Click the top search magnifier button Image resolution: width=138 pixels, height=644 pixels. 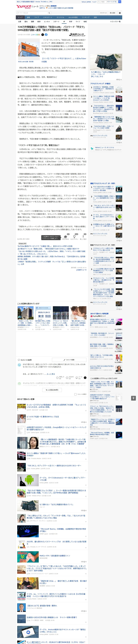pos(120,2)
